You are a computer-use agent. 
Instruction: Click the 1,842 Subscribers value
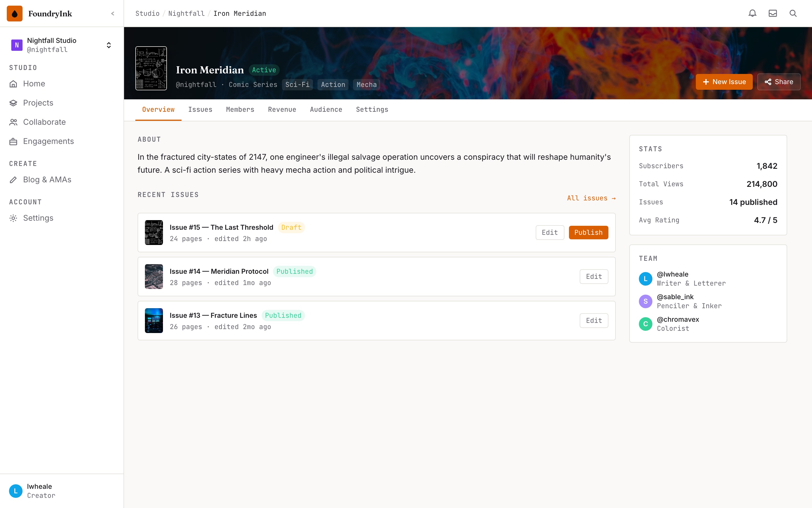pyautogui.click(x=767, y=166)
